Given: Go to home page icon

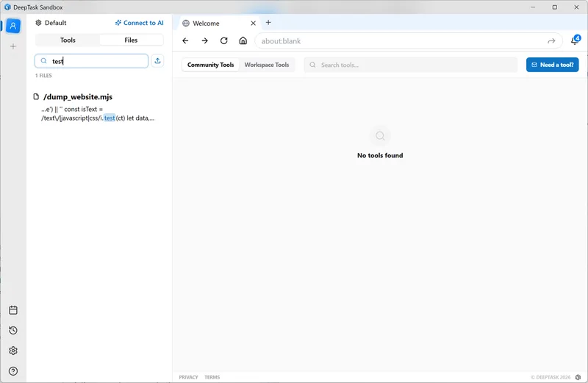Looking at the screenshot, I should [x=243, y=41].
